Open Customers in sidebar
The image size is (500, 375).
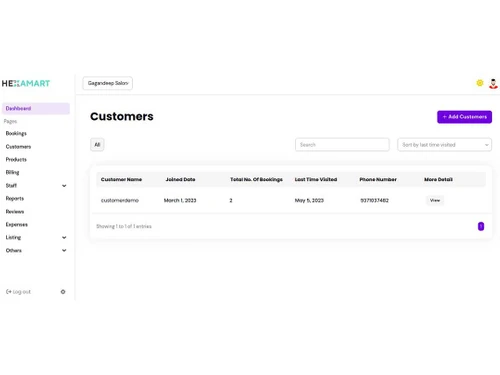(x=18, y=147)
